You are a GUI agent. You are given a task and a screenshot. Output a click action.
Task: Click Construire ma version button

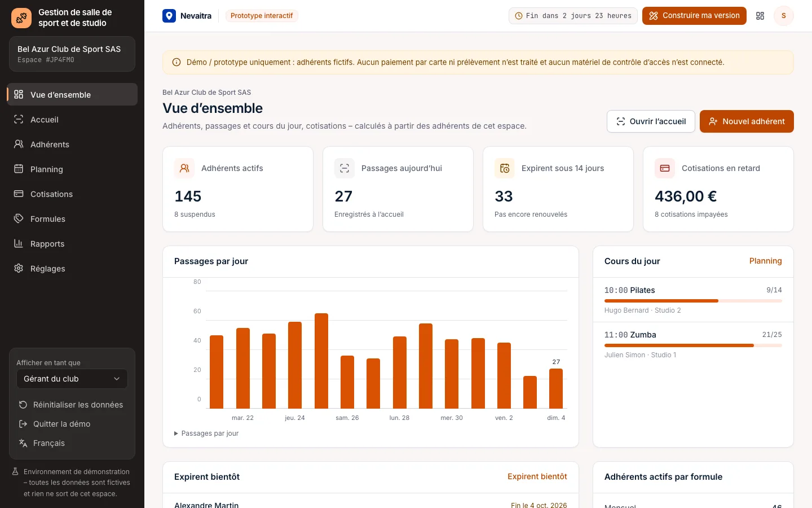694,16
